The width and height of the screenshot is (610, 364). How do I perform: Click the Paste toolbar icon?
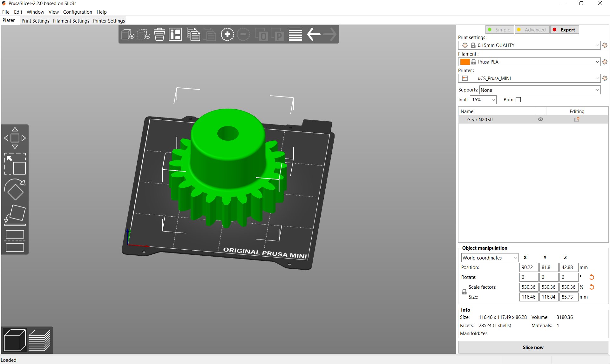(x=209, y=34)
